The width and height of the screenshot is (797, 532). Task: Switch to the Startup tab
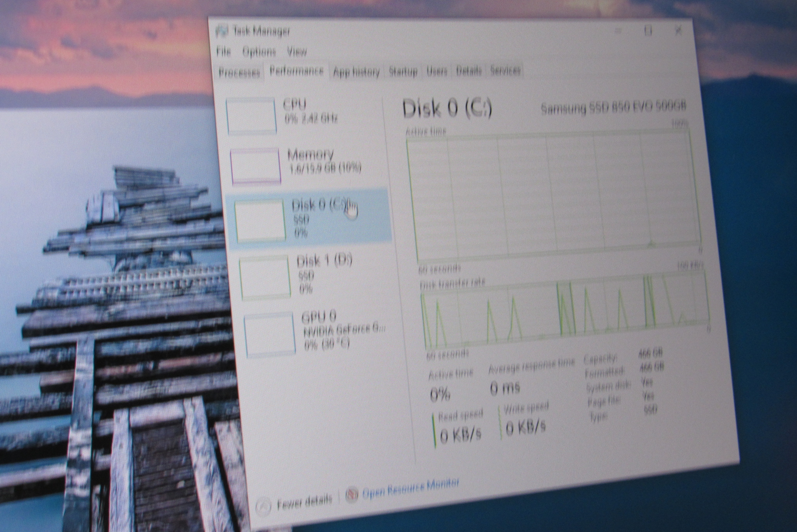[403, 72]
